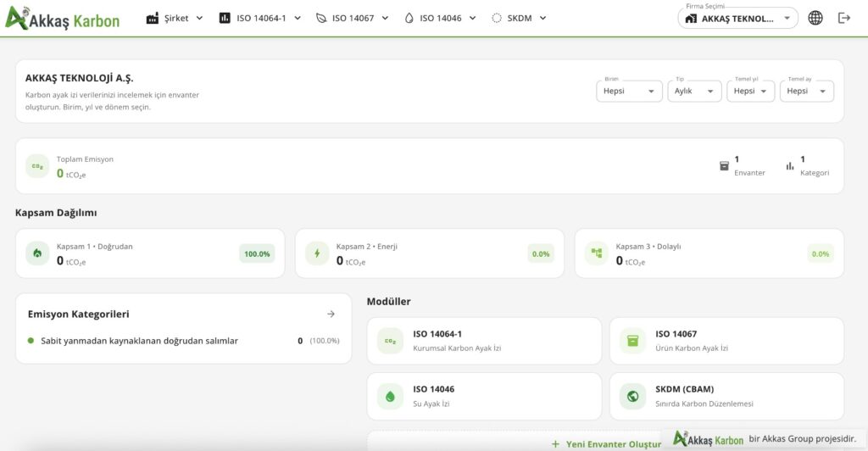The height and width of the screenshot is (451, 868).
Task: Open the Şirket menu
Action: tap(175, 19)
